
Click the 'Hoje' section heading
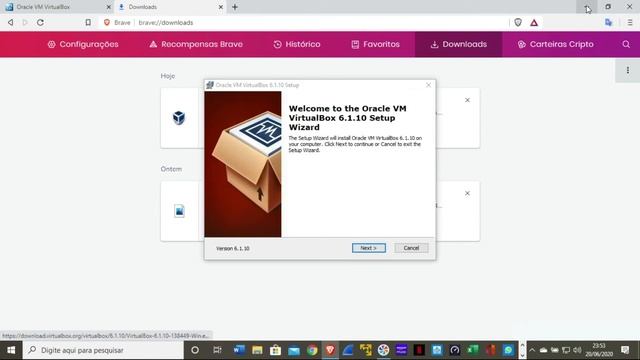point(168,76)
